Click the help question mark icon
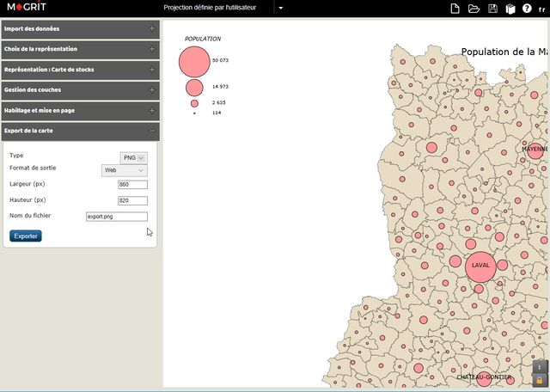Image resolution: width=550 pixels, height=392 pixels. [527, 9]
